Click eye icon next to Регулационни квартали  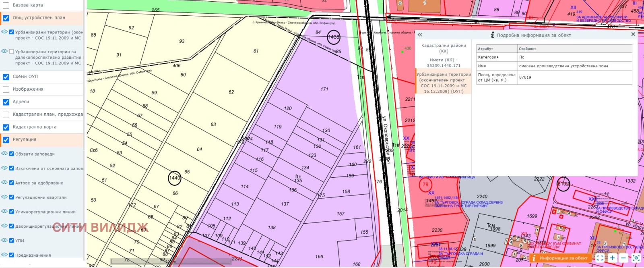[4, 197]
